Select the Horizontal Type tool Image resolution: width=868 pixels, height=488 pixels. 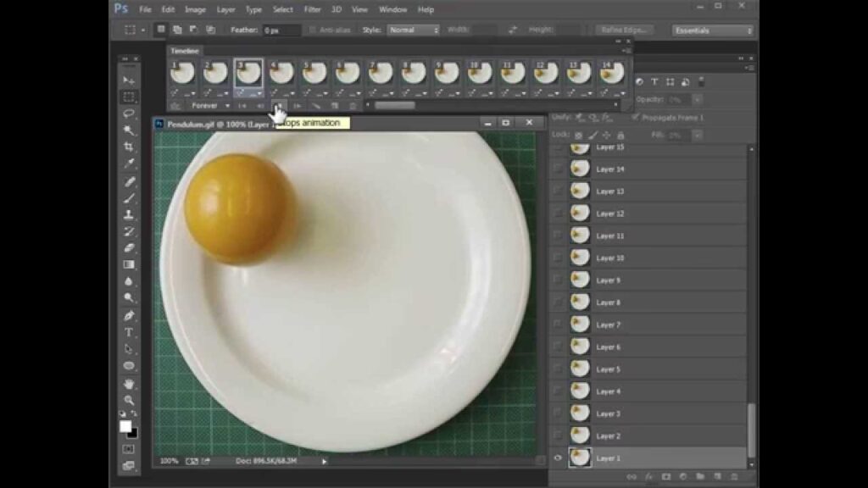click(x=129, y=331)
